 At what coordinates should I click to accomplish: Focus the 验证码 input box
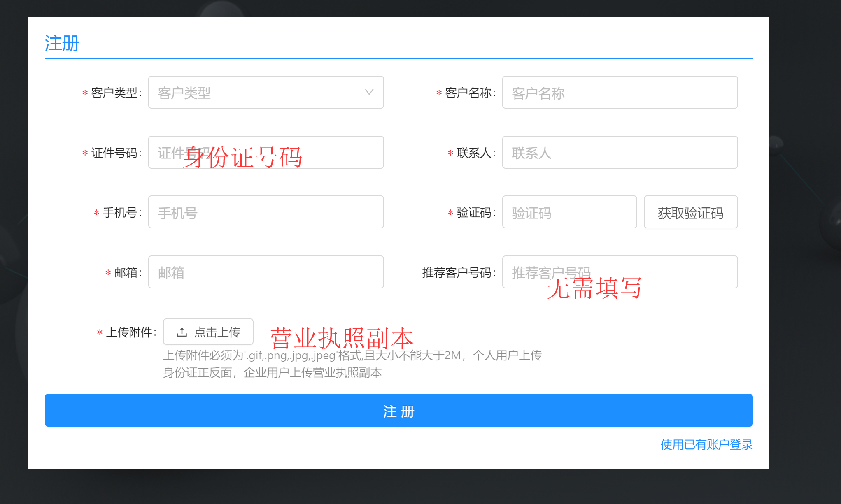(x=569, y=212)
